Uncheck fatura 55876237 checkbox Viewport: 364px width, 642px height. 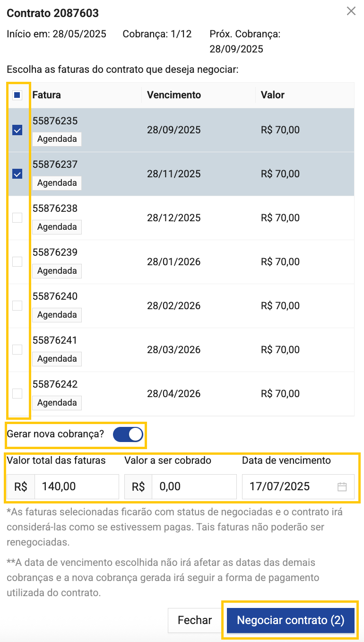[x=17, y=174]
